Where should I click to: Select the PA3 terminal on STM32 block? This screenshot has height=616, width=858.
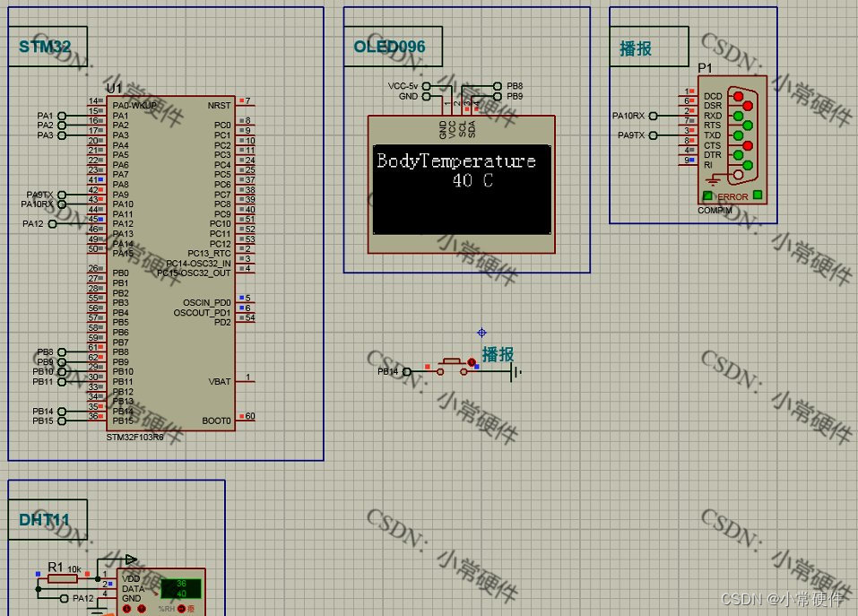coord(51,135)
